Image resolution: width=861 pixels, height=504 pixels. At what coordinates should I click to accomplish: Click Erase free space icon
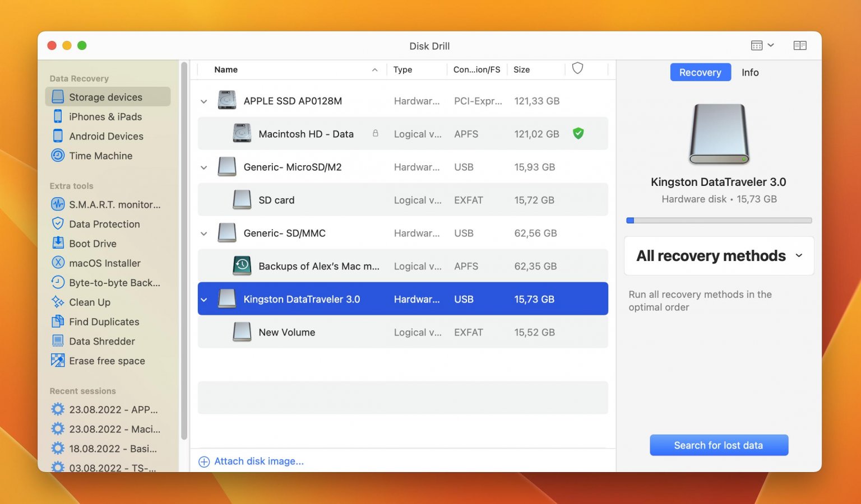point(58,361)
